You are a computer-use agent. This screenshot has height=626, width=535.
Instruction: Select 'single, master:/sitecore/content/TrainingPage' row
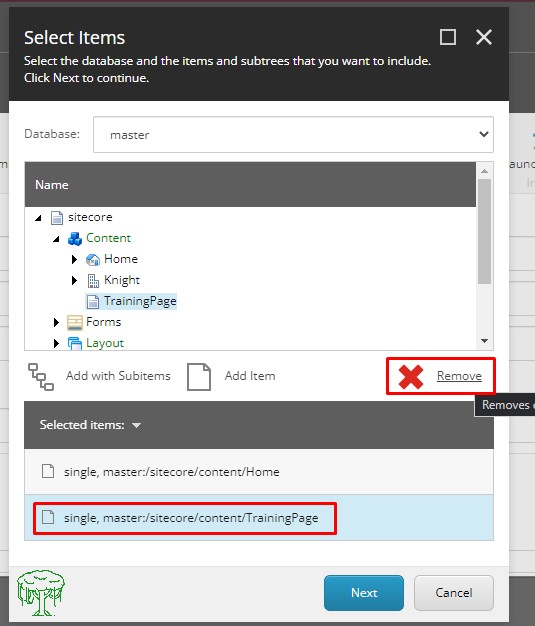259,518
